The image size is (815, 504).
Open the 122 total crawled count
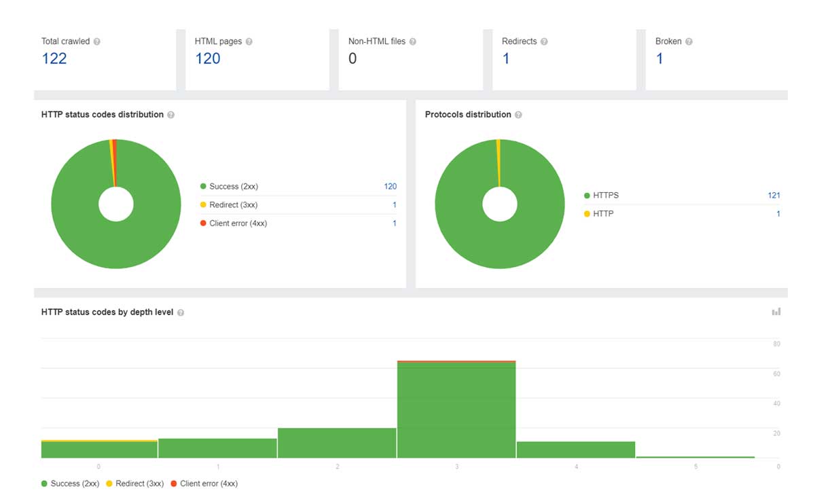(x=54, y=58)
